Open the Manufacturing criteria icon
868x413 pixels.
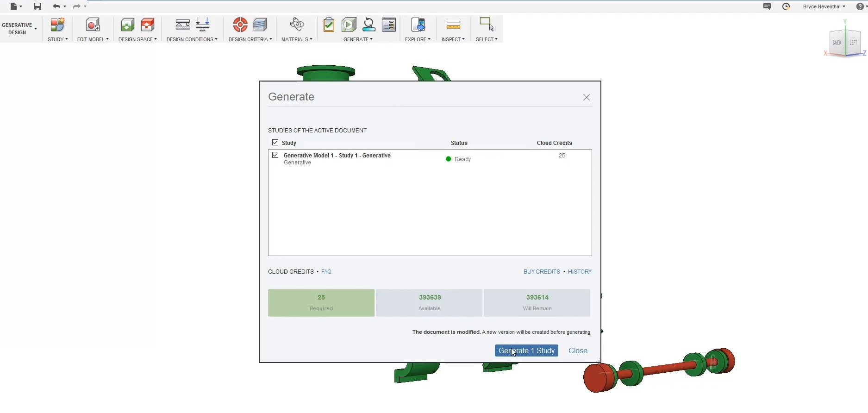coord(260,25)
